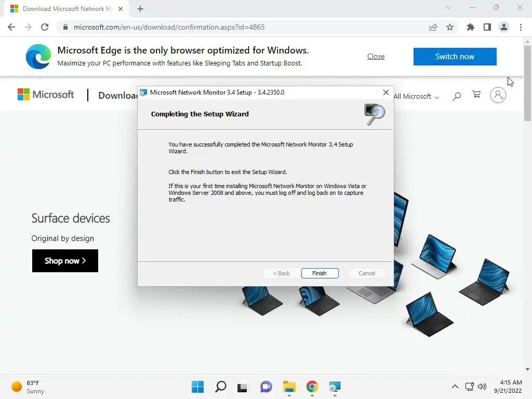Open clock and date 4:15 AM

pos(508,387)
